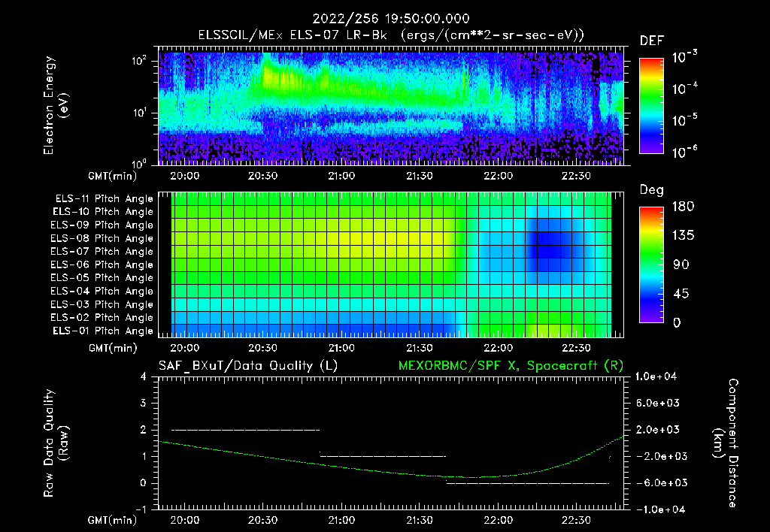Click the GMT(min) label under the spectrogram panel
The image size is (770, 532).
113,176
